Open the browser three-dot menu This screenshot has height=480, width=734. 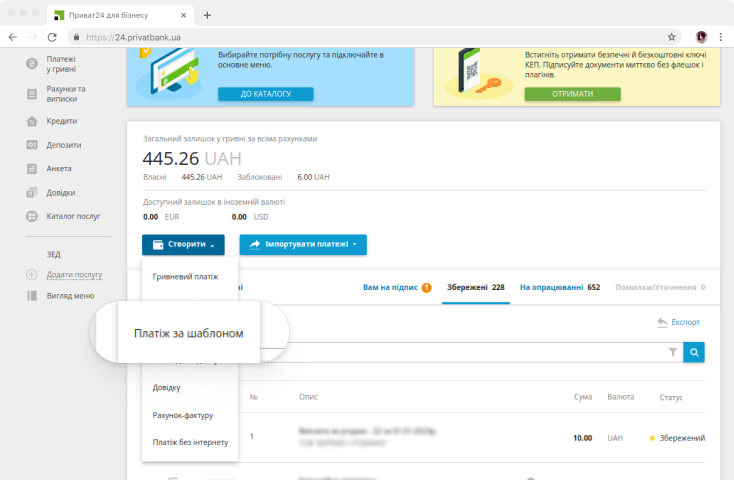pos(721,37)
